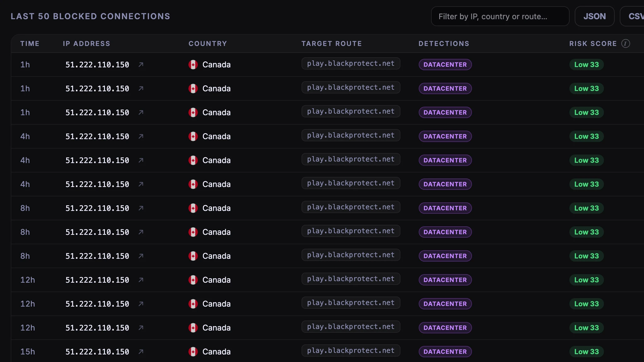Open IP details arrow in third 12h row
Viewport: 644px width, 362px height.
pyautogui.click(x=141, y=328)
